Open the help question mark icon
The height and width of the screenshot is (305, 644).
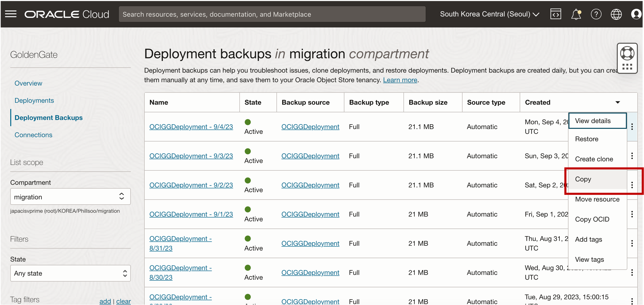(596, 14)
